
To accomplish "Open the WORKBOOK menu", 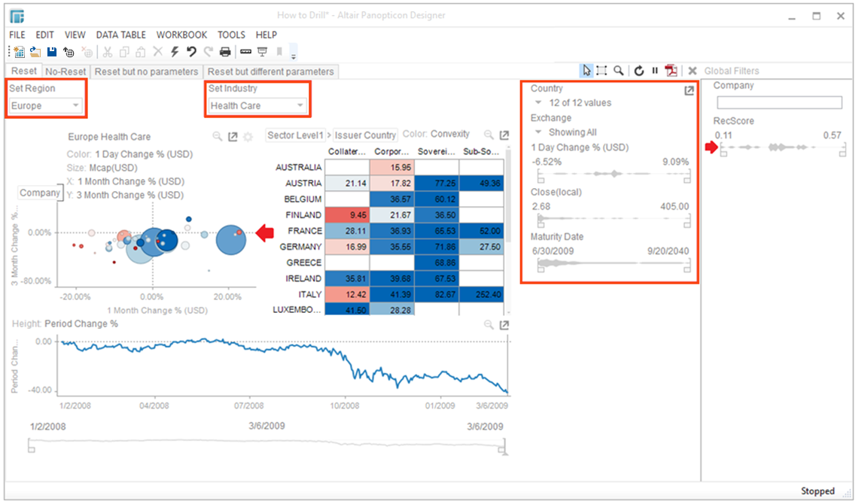I will (181, 35).
